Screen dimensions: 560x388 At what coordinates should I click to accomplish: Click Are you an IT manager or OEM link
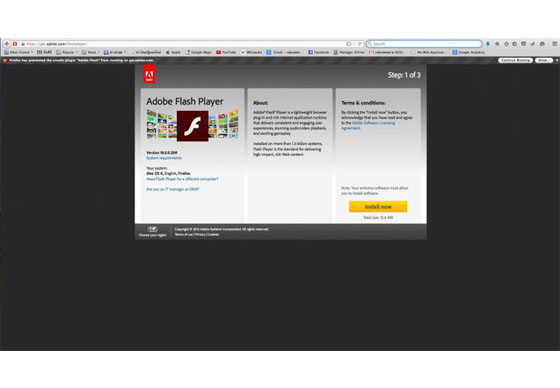tap(173, 189)
